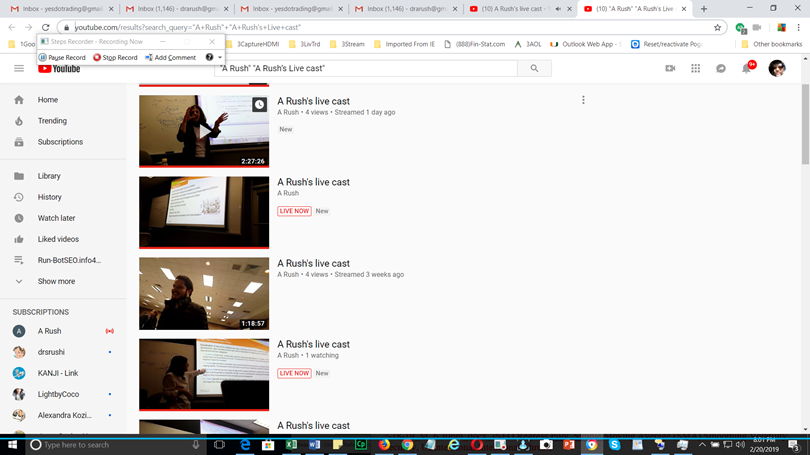The height and width of the screenshot is (455, 810).
Task: Open the 3Stream bookmark folder
Action: click(x=347, y=44)
